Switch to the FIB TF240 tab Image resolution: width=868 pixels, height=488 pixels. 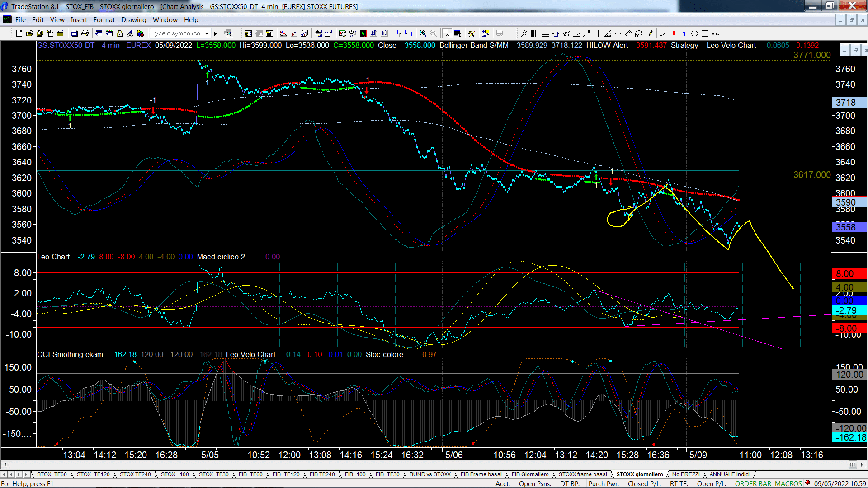pyautogui.click(x=322, y=474)
